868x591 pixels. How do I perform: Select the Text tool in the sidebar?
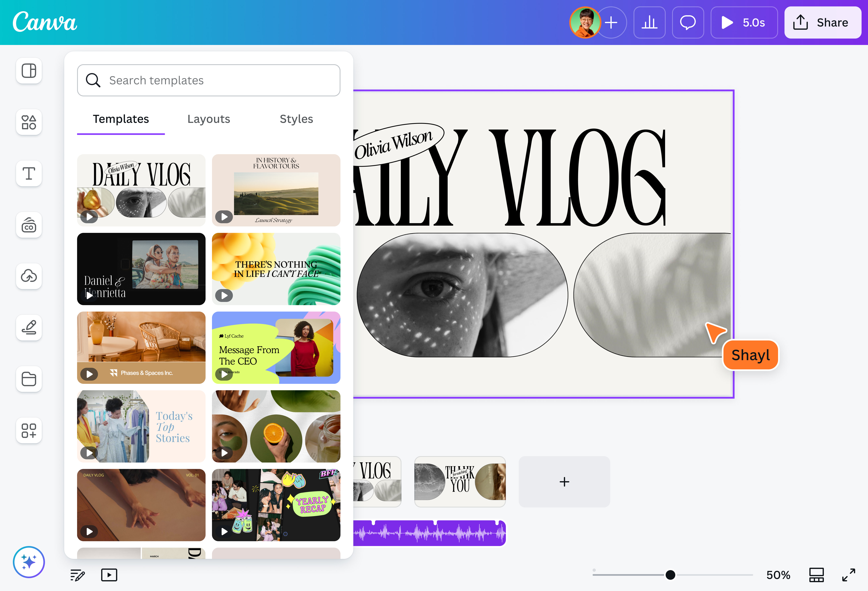[x=29, y=174]
